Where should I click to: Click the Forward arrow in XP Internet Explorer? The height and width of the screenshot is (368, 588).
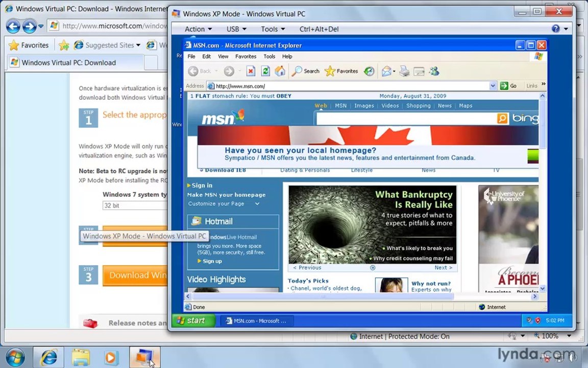(229, 71)
